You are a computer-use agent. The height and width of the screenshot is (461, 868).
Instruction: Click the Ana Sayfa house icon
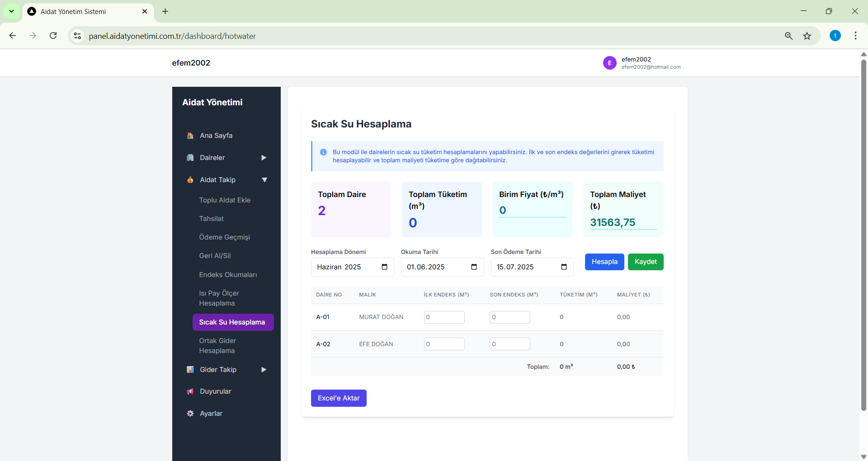click(190, 136)
